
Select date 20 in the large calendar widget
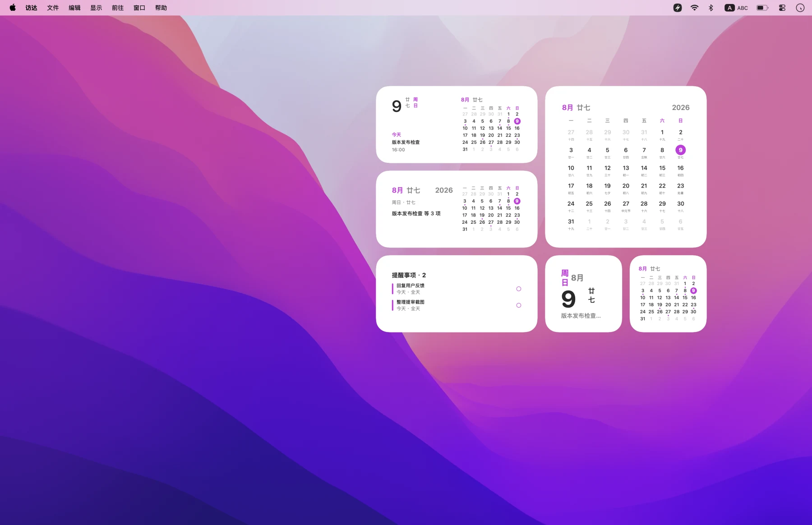click(x=626, y=188)
